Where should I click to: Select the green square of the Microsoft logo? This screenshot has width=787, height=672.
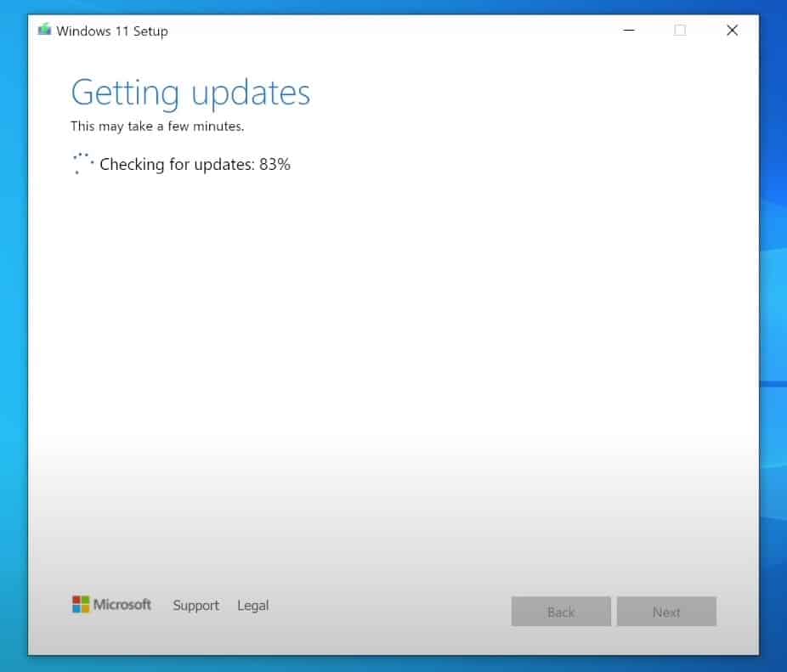coord(84,600)
